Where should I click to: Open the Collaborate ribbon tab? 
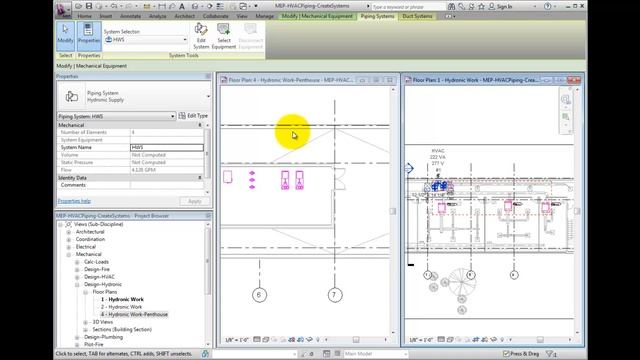pyautogui.click(x=215, y=16)
